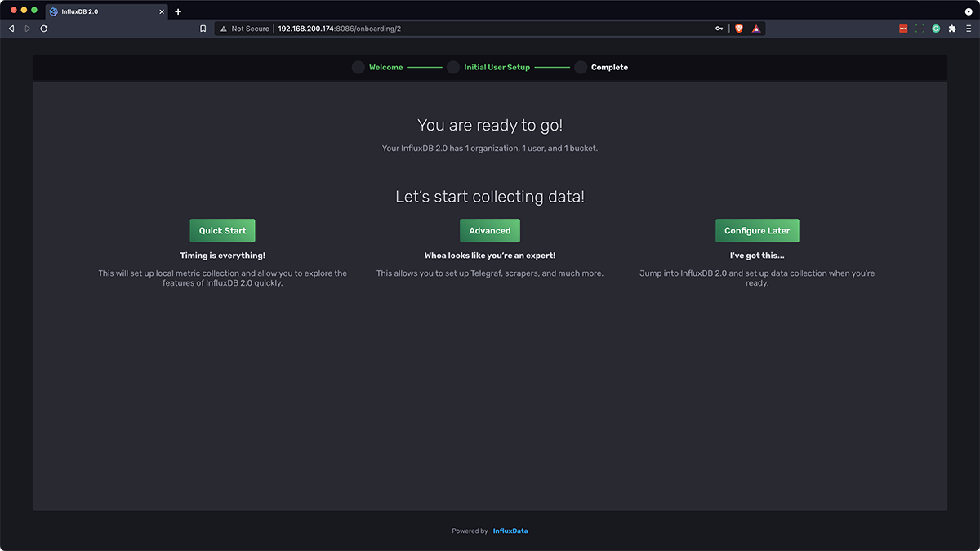Reload the page with refresh icon

[x=43, y=29]
